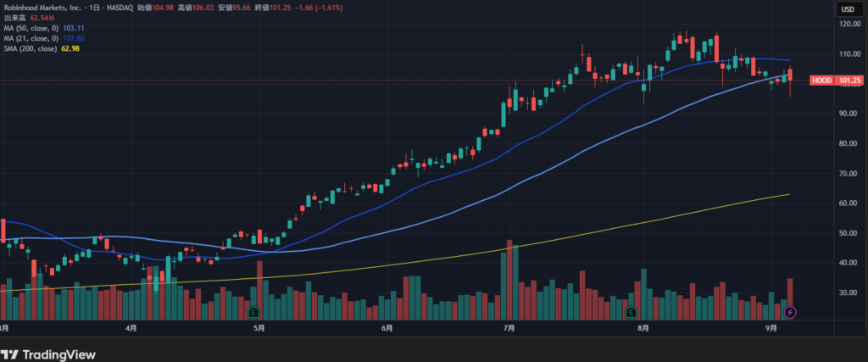Viewport: 868px width, 362px height.
Task: Select the SMA (200, close) indicator legend
Action: point(31,48)
